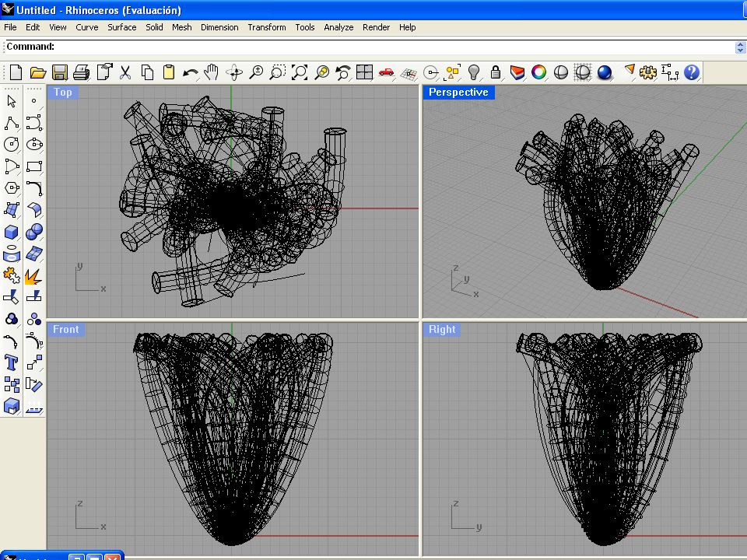The height and width of the screenshot is (560, 747).
Task: Select the Single point tool
Action: 33,101
